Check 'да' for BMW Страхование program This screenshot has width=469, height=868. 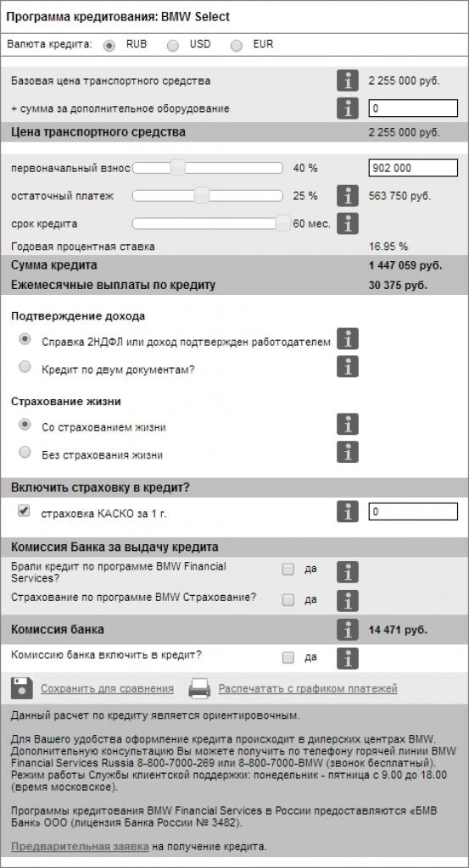288,599
